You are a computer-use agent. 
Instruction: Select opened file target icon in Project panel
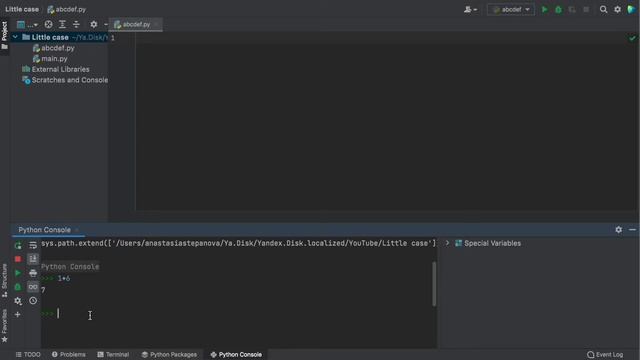pos(48,24)
